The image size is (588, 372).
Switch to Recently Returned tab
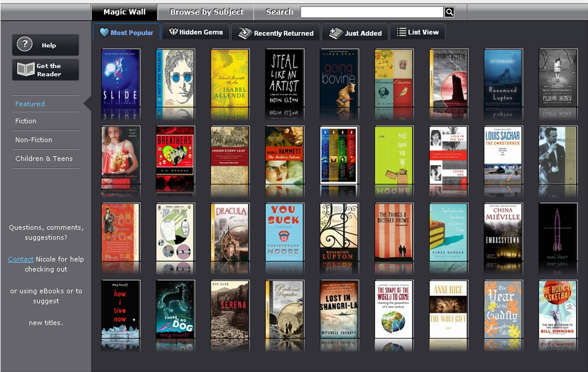point(276,32)
